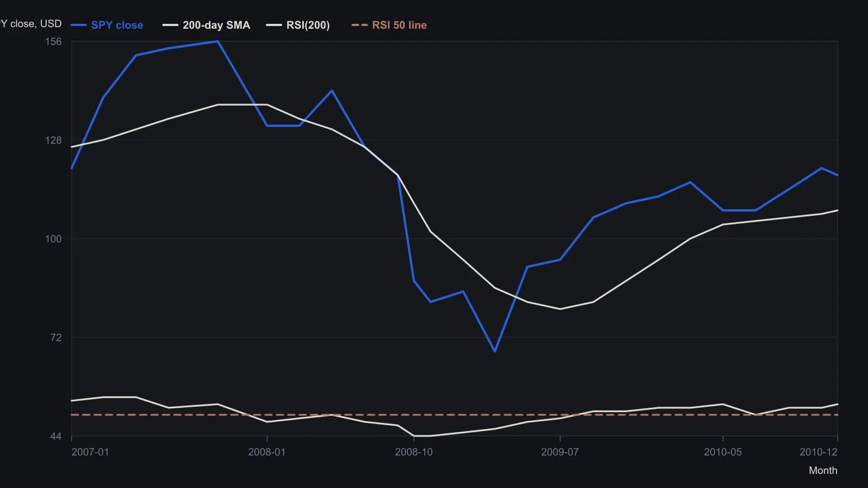Click the x-axis date 2008-10
This screenshot has width=868, height=488.
pos(414,452)
